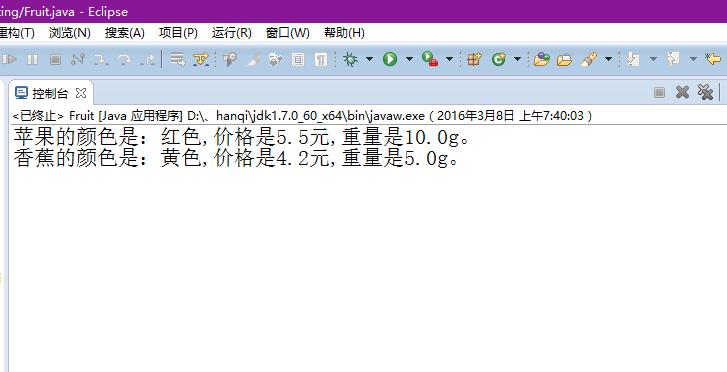Screen dimensions: 727x372
Task: Open the Debug configurations dropdown arrow
Action: [370, 59]
